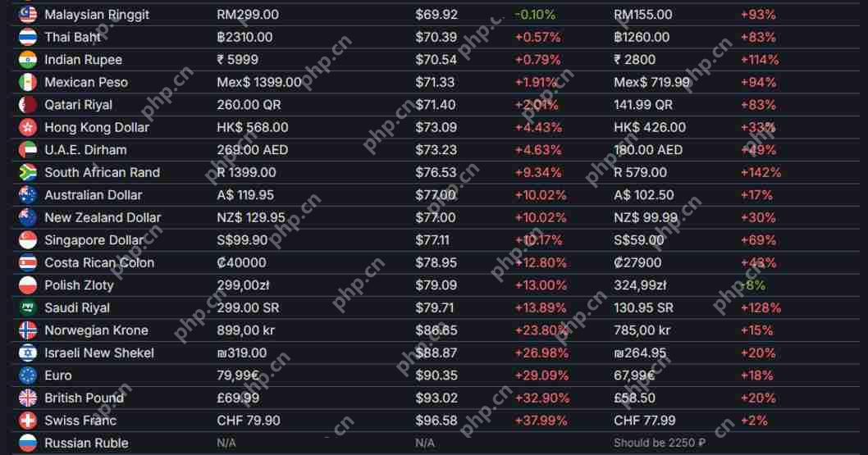Select the Qatari Riyal currency name
This screenshot has width=868, height=455.
pyautogui.click(x=78, y=105)
